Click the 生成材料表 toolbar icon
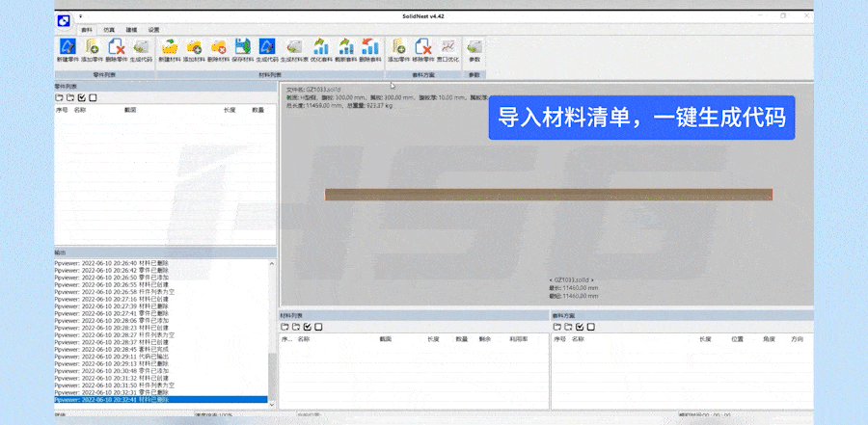Viewport: 868px width, 425px height. (x=294, y=49)
